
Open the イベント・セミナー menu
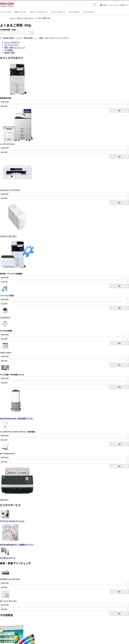pyautogui.click(x=58, y=12)
